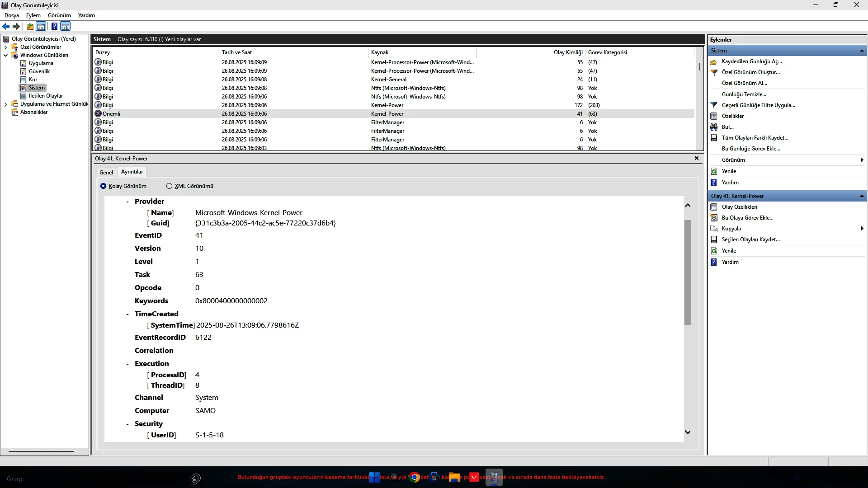Image resolution: width=868 pixels, height=488 pixels.
Task: Click the event details vertical scrollbar thumb
Action: [x=688, y=272]
